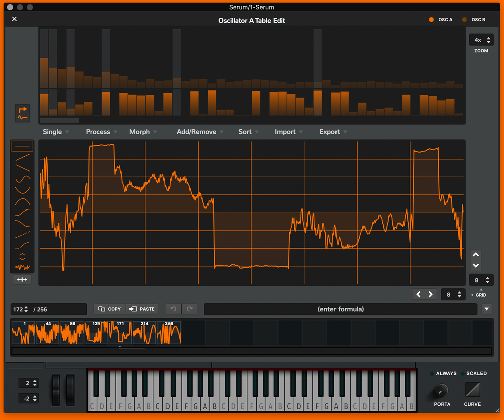Screen dimensions: 504x420
Task: Click the first mod wheel
Action: (56, 390)
